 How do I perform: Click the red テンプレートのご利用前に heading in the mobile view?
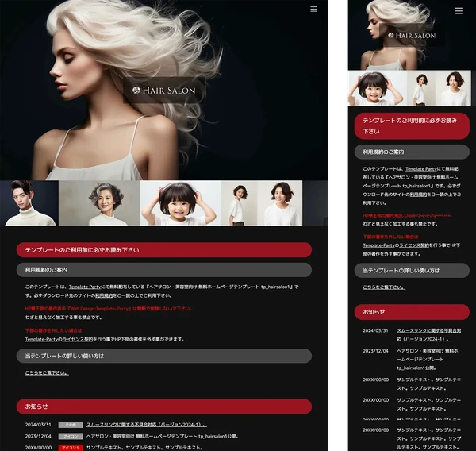[412, 126]
